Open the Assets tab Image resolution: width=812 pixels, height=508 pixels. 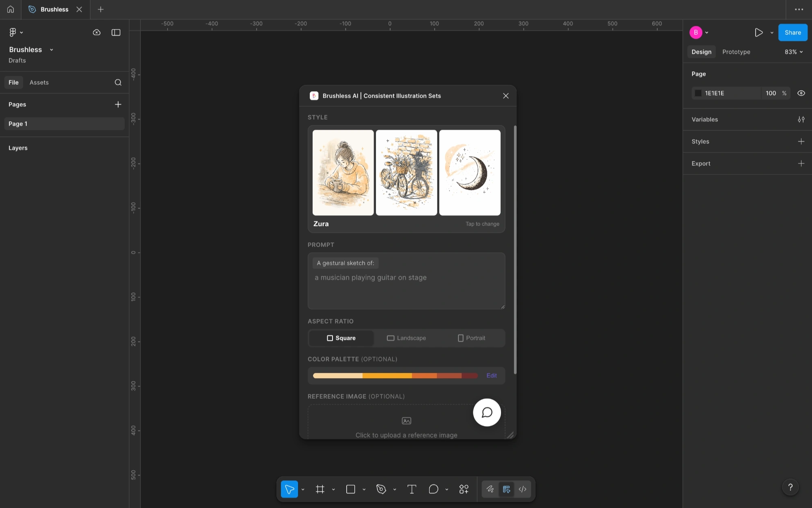(39, 82)
